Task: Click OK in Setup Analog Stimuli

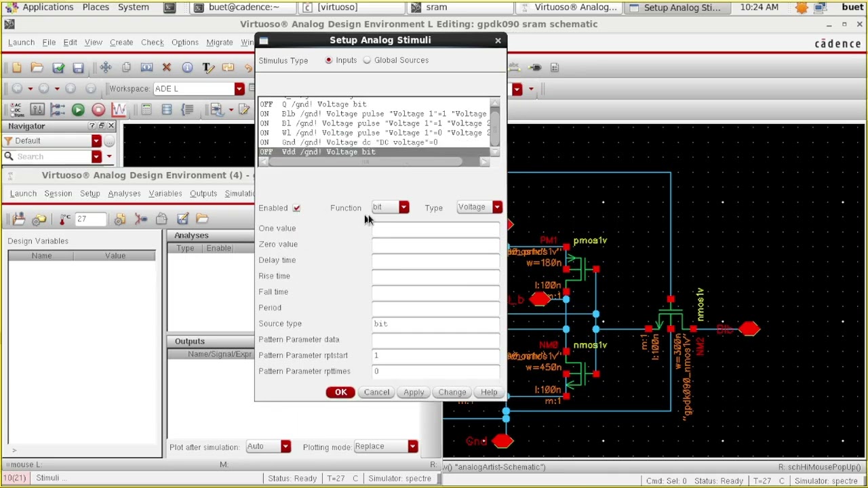Action: (340, 392)
